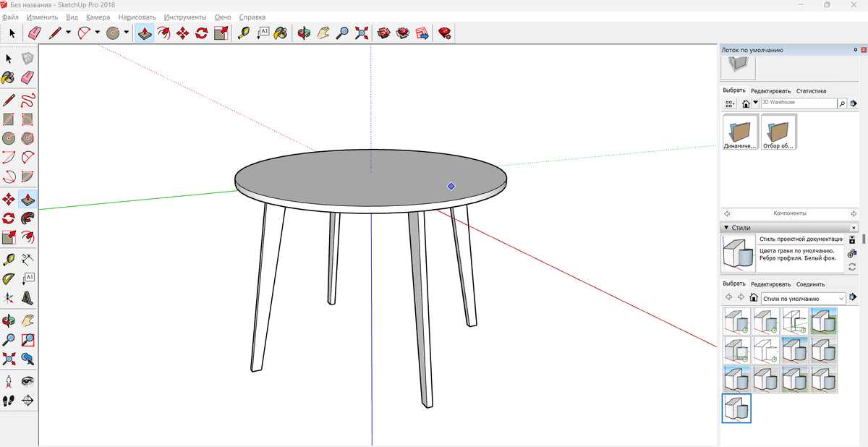Open the Редактировать tab in the Styles panel
This screenshot has height=447, width=868.
click(770, 284)
